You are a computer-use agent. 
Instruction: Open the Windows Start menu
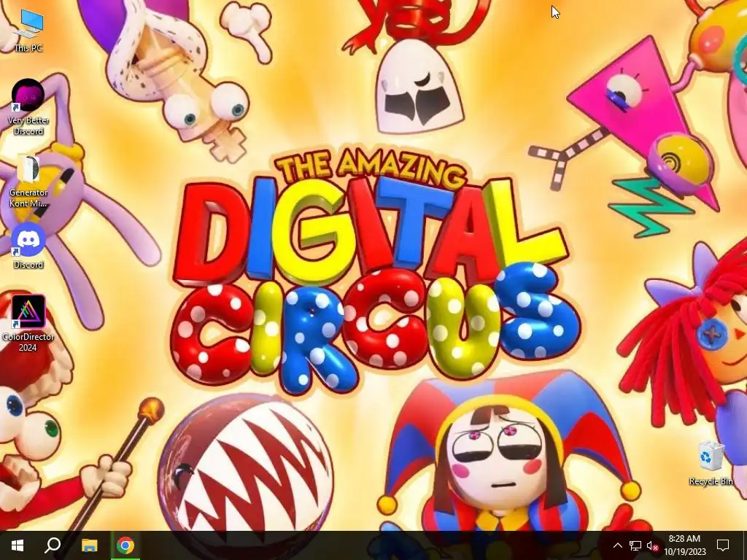[18, 545]
